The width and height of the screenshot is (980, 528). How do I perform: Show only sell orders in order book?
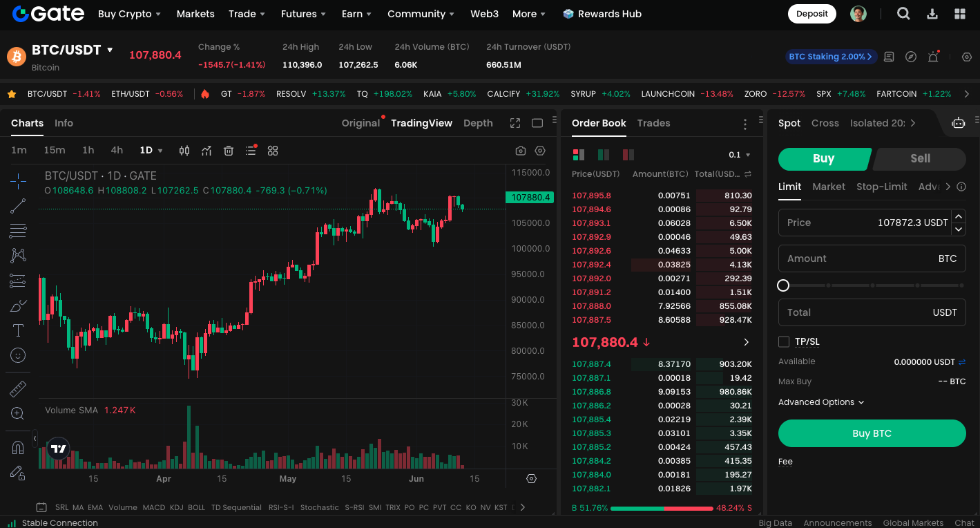point(628,155)
